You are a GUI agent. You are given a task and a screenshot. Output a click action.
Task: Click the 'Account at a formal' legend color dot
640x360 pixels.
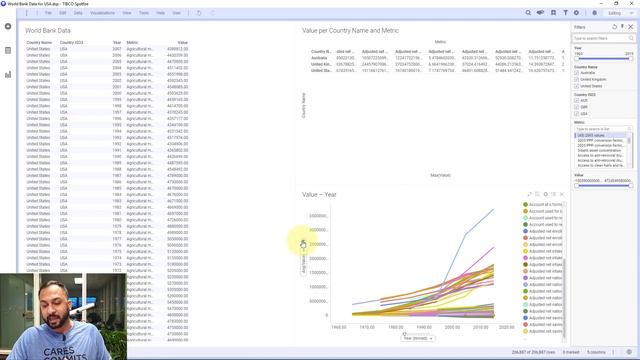coord(525,204)
